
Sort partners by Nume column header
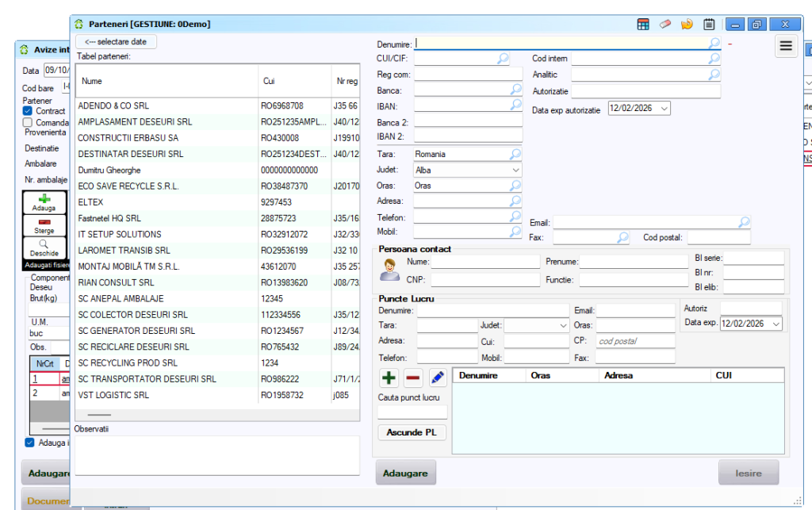(x=167, y=81)
